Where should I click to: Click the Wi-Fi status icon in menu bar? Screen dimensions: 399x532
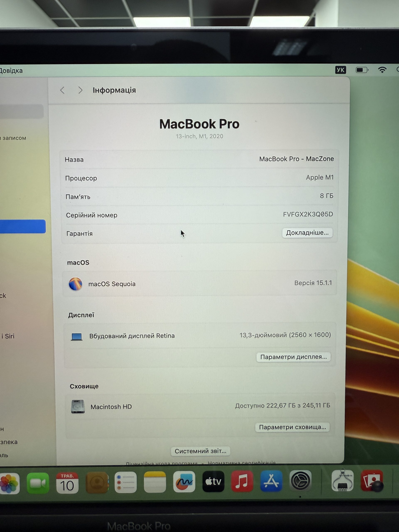382,70
